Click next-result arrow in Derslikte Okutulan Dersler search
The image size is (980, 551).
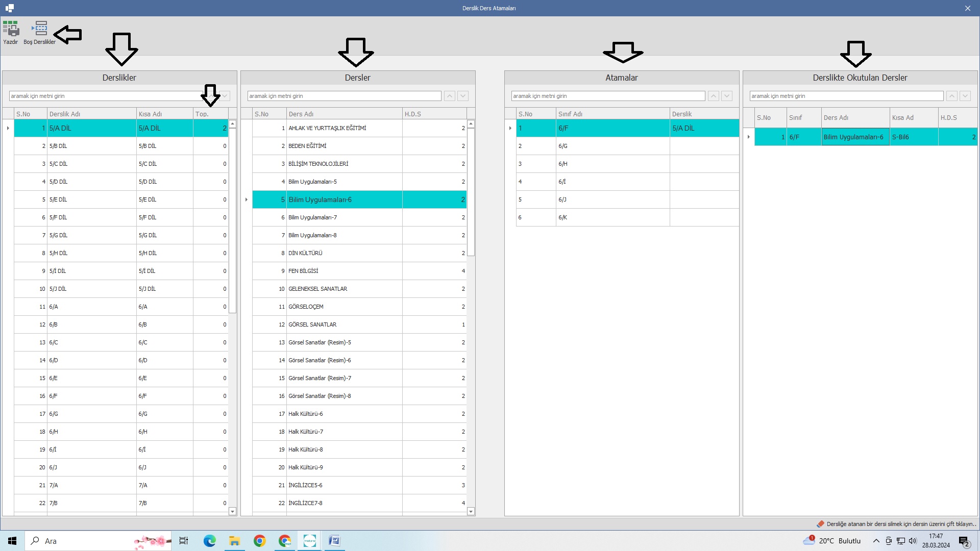(x=965, y=96)
